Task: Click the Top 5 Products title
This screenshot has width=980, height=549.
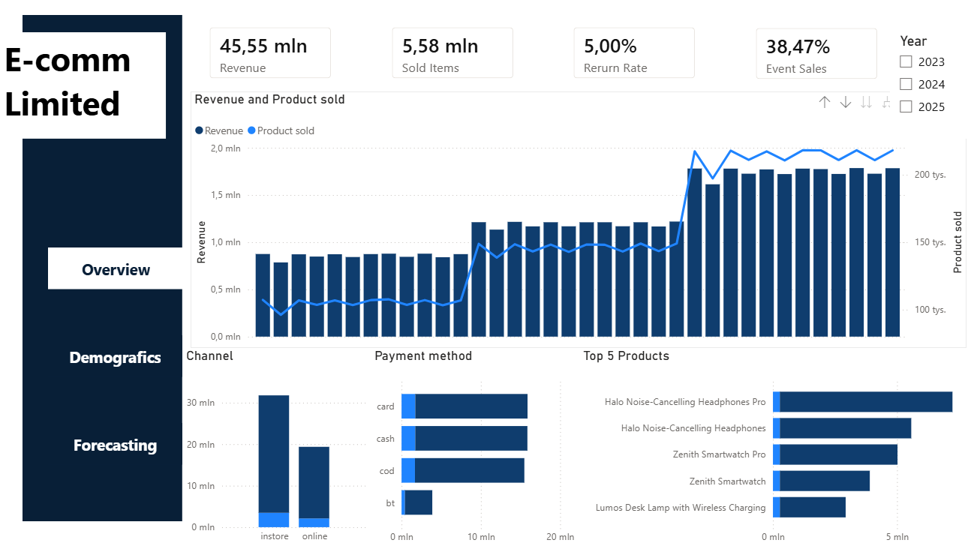Action: 626,355
